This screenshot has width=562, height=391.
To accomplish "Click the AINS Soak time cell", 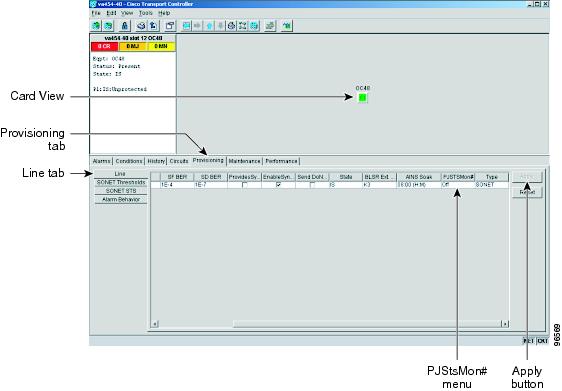I will point(419,185).
